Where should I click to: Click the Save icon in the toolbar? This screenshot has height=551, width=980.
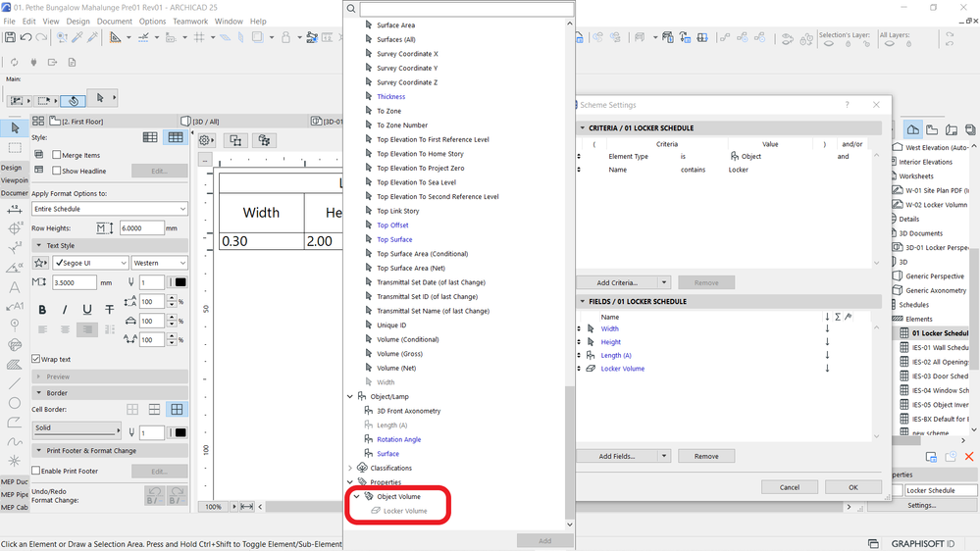[10, 37]
